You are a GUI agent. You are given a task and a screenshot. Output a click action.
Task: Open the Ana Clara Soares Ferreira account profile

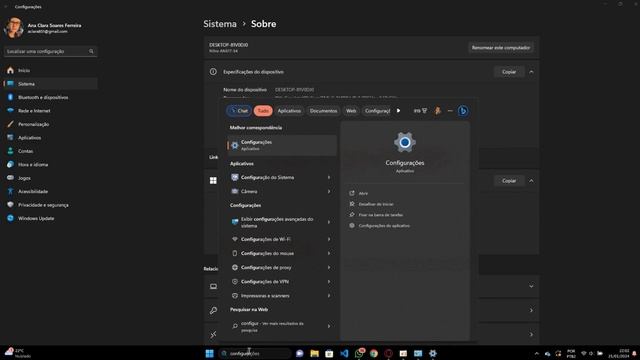pos(43,28)
